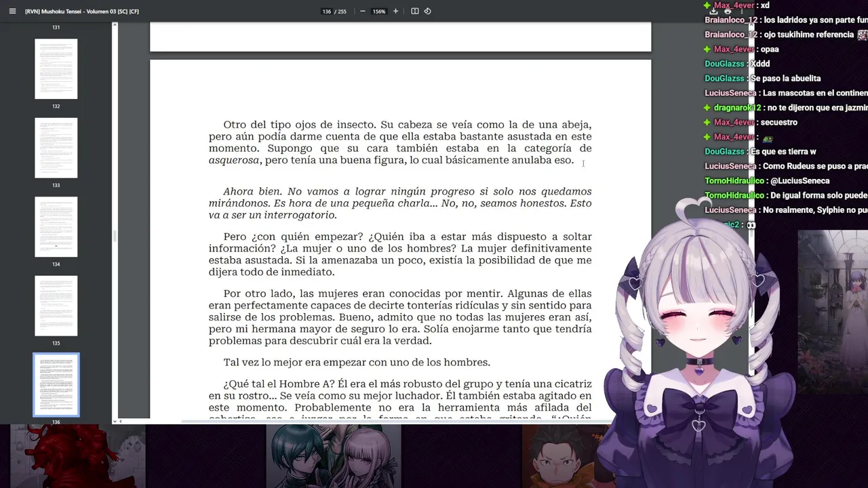Select page 135 thumbnail
The image size is (868, 488).
tap(56, 306)
